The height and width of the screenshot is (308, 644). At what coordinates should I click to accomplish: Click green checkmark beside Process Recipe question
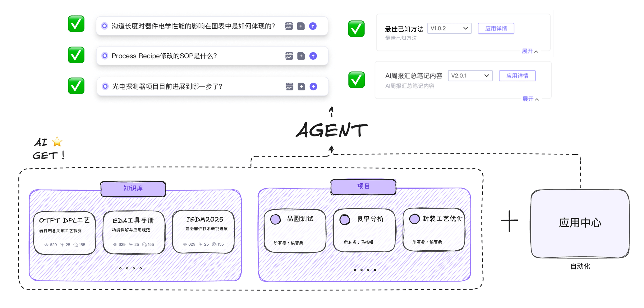[76, 55]
